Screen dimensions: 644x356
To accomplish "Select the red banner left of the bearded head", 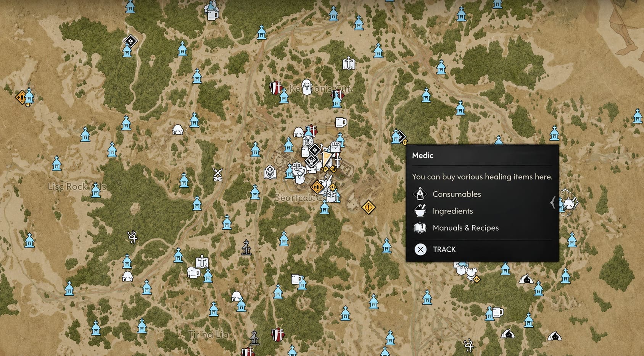I will (x=275, y=88).
